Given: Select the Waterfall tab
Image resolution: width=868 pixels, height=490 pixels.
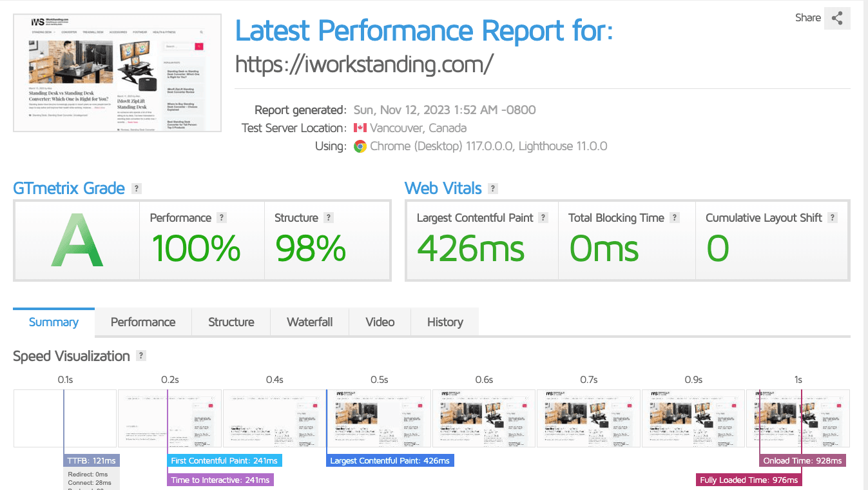Looking at the screenshot, I should (310, 322).
